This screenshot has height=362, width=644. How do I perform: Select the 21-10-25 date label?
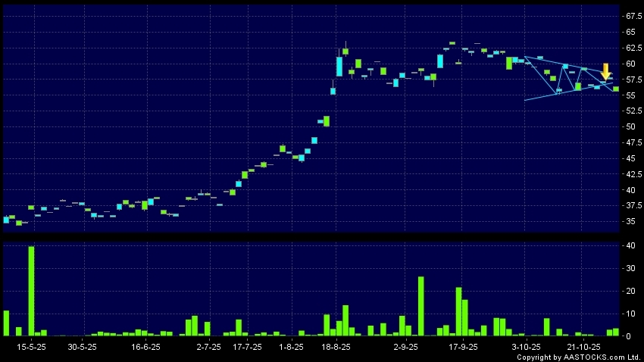click(584, 347)
